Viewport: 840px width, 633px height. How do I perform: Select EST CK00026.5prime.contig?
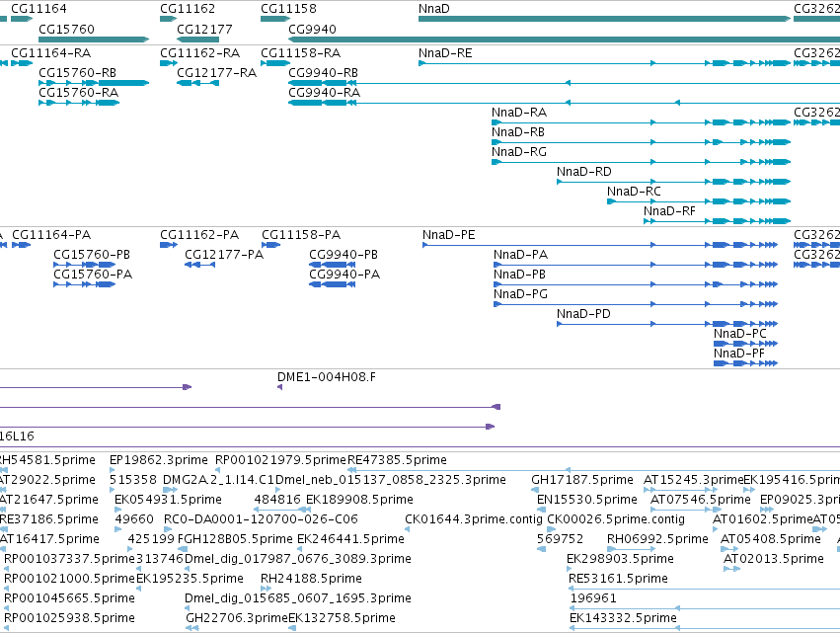(x=616, y=519)
